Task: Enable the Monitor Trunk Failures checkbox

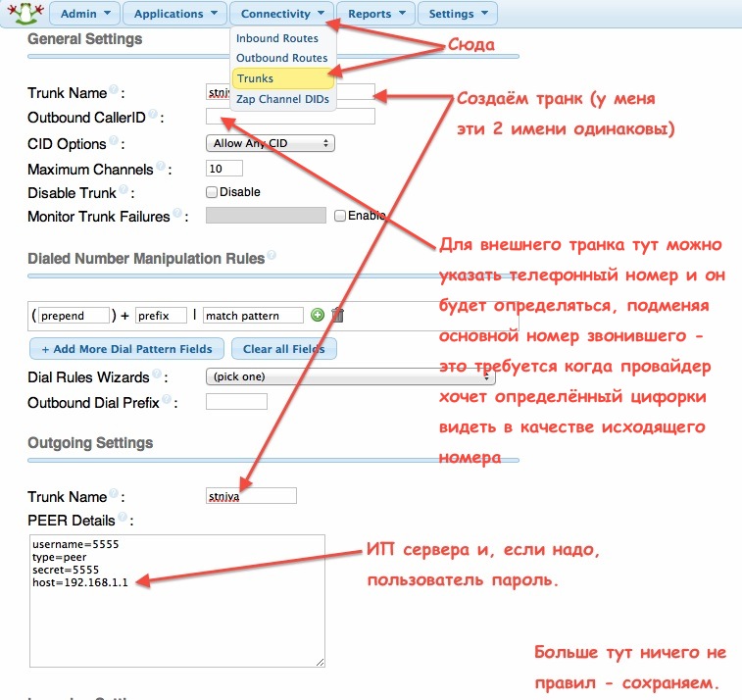Action: (340, 216)
